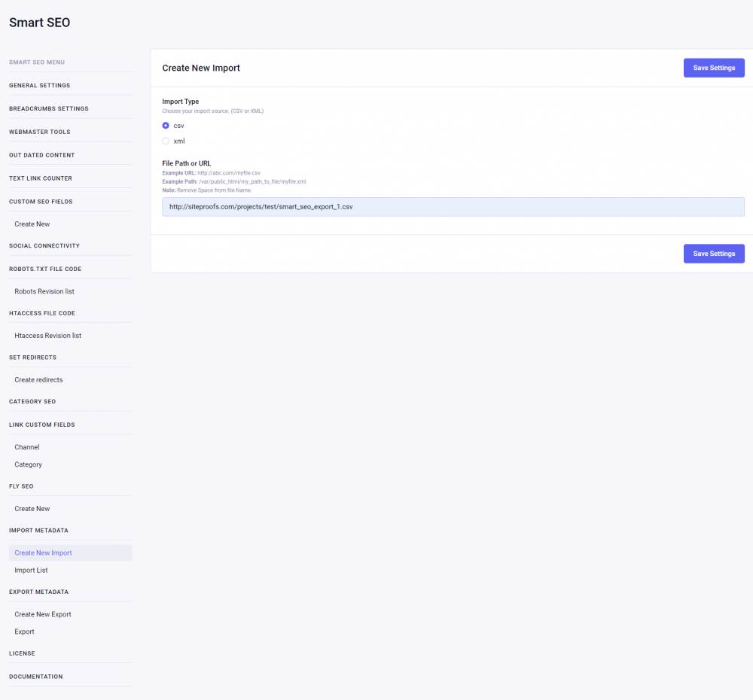753x700 pixels.
Task: Open Htaccess Revision list
Action: pyautogui.click(x=48, y=336)
